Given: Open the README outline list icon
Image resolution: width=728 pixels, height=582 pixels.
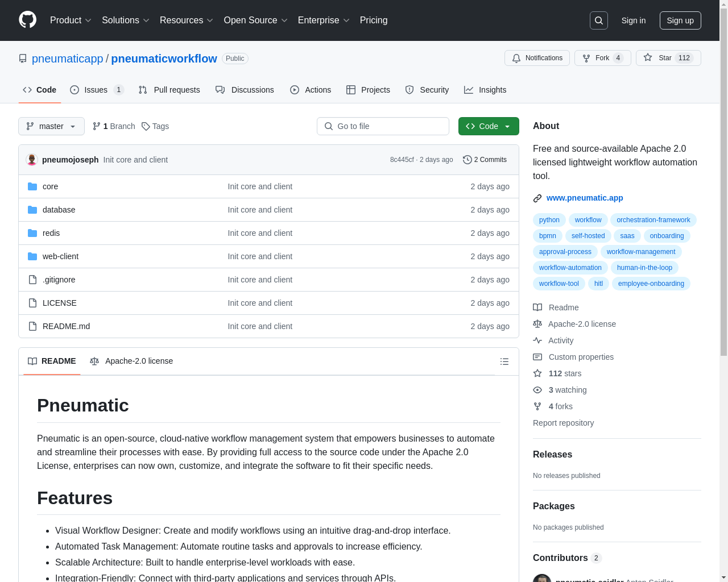Looking at the screenshot, I should coord(504,361).
